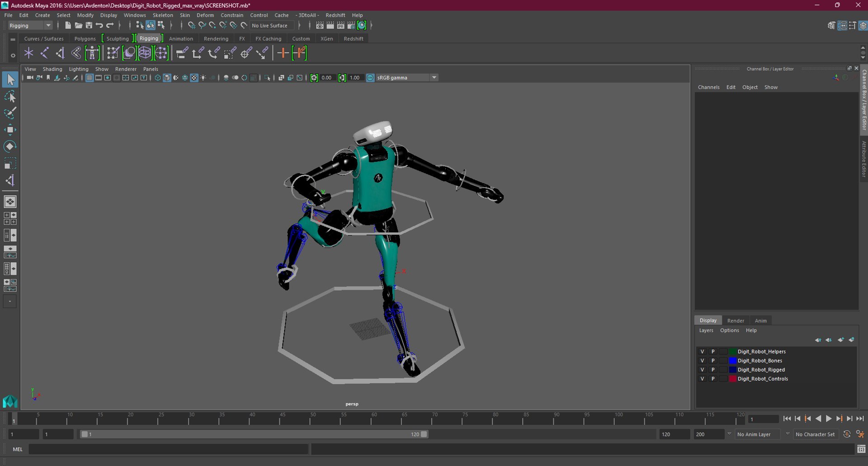Click the New Scene icon
This screenshot has height=466, width=868.
68,26
